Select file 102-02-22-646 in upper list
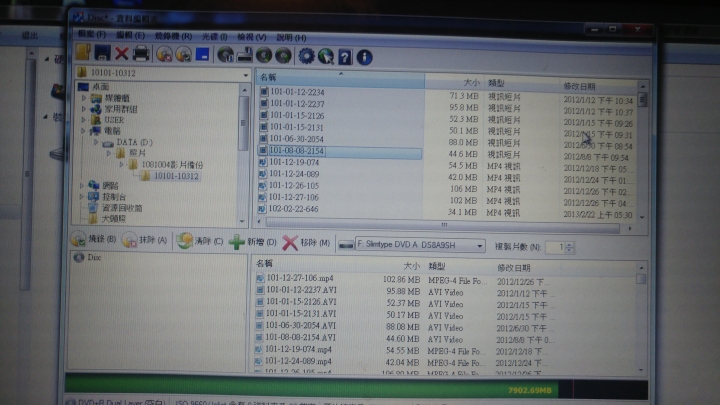The height and width of the screenshot is (405, 720). [x=293, y=209]
